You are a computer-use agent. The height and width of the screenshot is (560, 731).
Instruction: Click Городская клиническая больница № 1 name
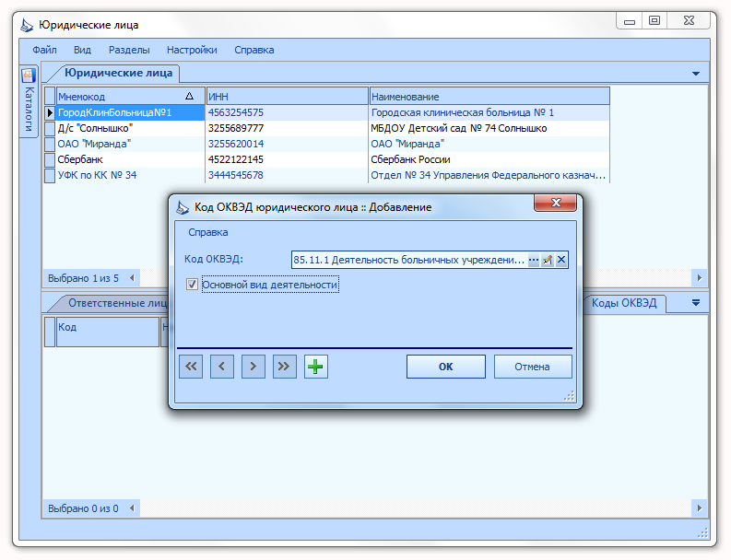[x=463, y=112]
